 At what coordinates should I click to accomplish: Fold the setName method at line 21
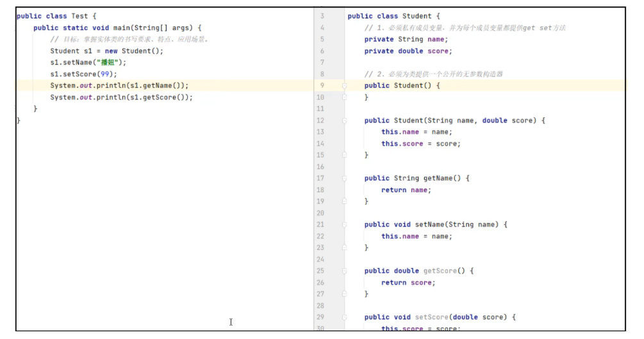[344, 224]
